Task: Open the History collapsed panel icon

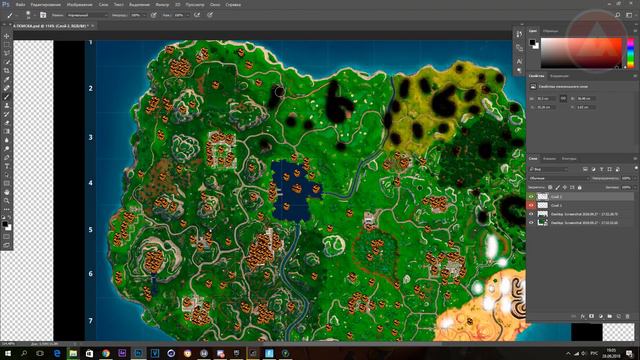Action: (519, 34)
